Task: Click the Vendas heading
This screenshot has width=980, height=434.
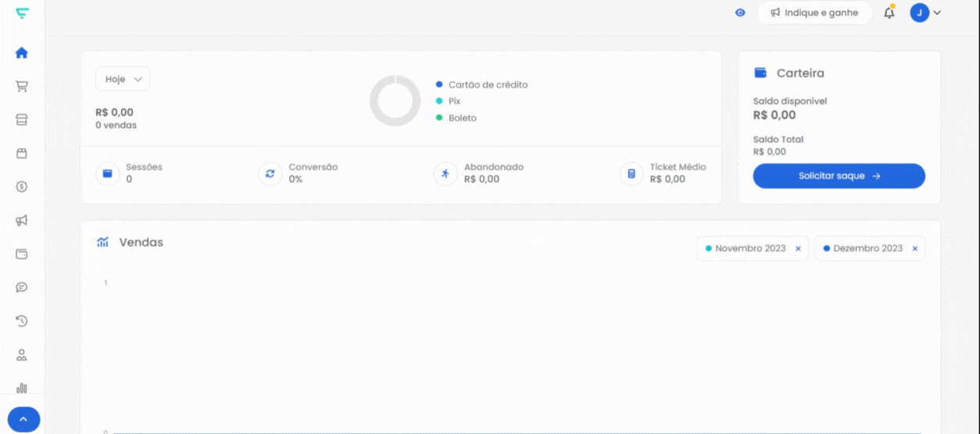Action: point(141,242)
